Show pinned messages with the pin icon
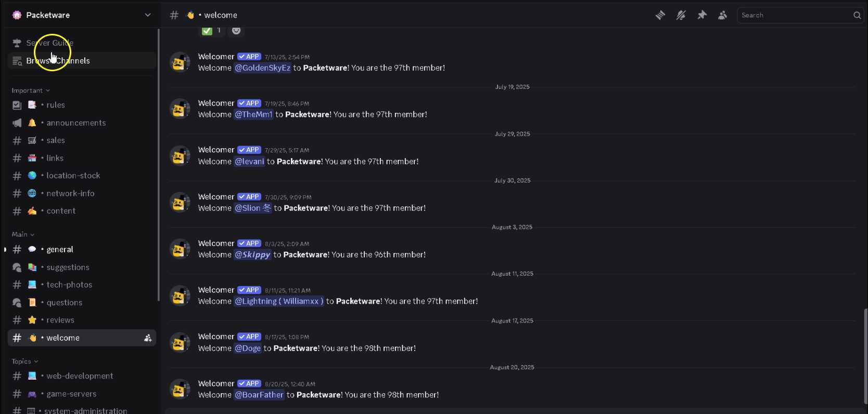 coord(702,15)
